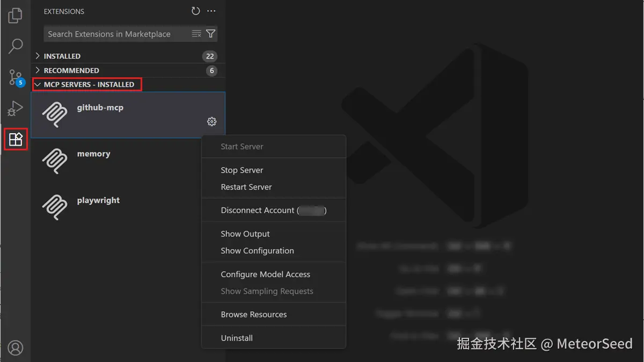The image size is (644, 362).
Task: Choose Start Server in context menu
Action: pyautogui.click(x=274, y=147)
